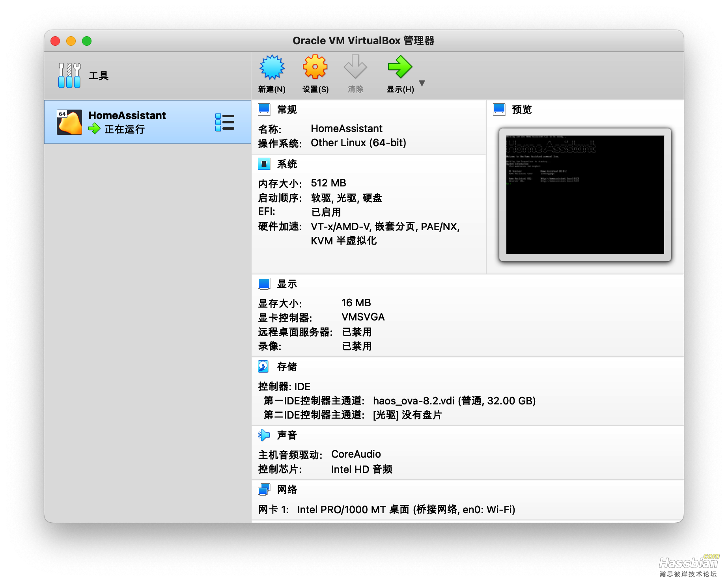The image size is (728, 581).
Task: Click the 预览 section monitor icon
Action: coord(499,109)
